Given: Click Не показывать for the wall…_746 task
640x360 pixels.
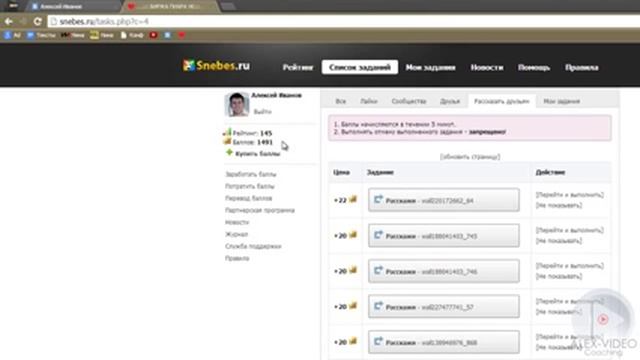Looking at the screenshot, I should [x=559, y=276].
